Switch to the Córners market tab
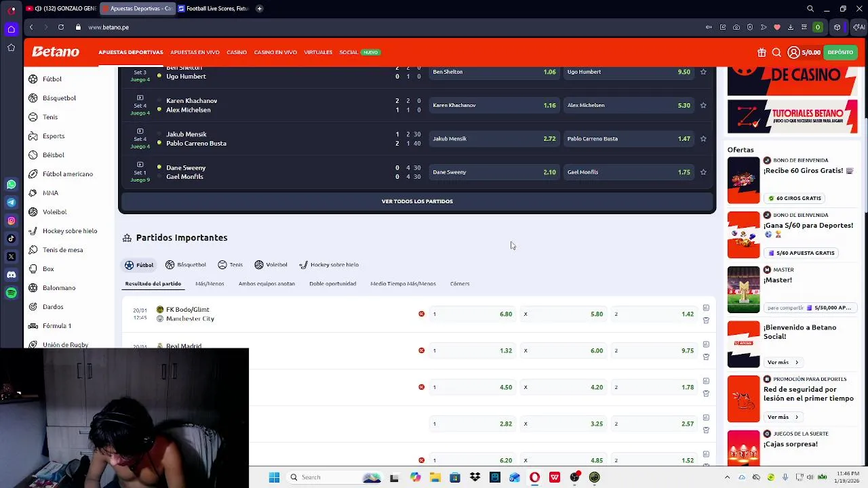 click(460, 284)
